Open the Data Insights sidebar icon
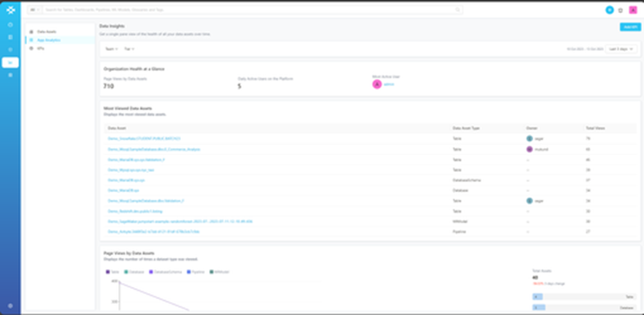Screen dimensions: 644x315 pyautogui.click(x=10, y=62)
